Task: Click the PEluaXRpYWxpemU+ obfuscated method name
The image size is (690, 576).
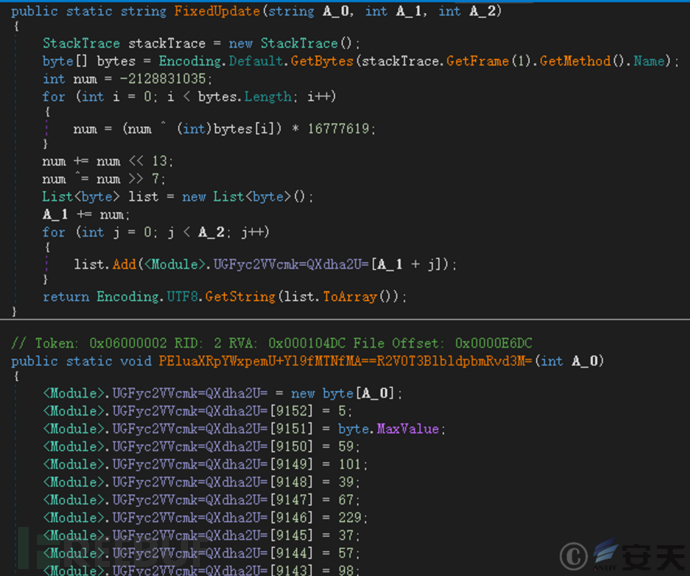Action: pyautogui.click(x=346, y=361)
